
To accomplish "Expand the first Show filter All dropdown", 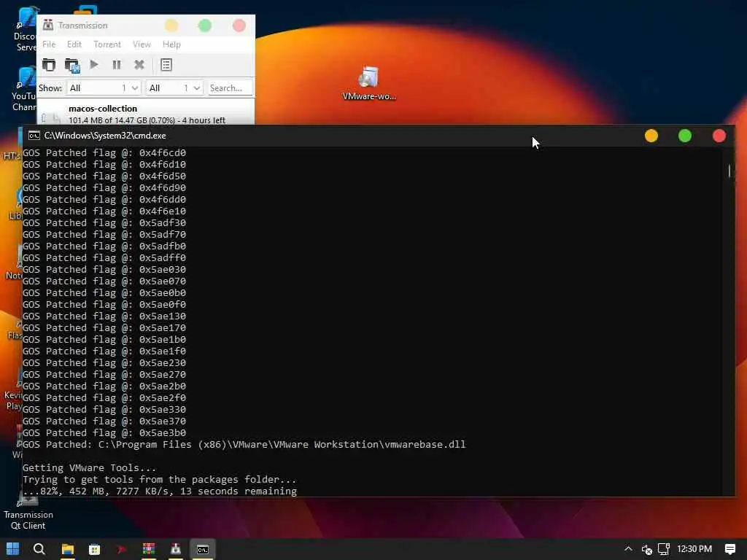I will pos(104,88).
